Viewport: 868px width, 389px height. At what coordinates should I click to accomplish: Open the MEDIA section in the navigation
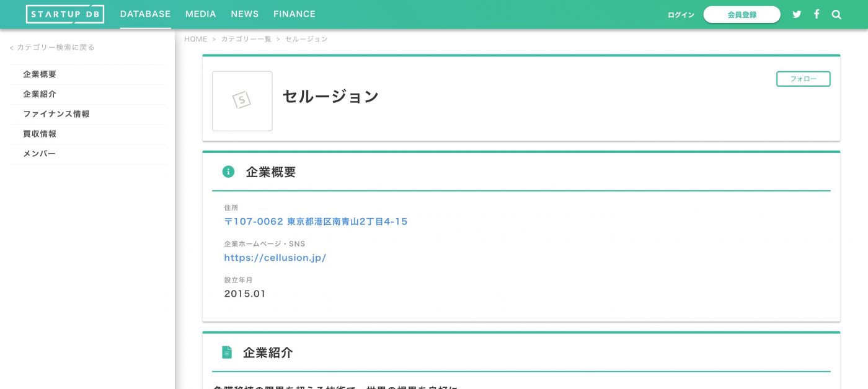tap(200, 14)
